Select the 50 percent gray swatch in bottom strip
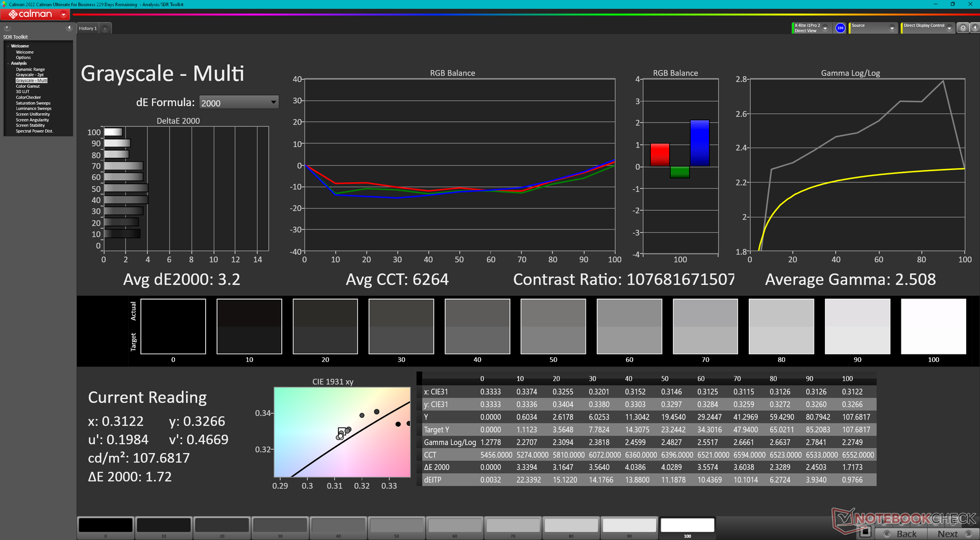The height and width of the screenshot is (540, 980). point(396,526)
